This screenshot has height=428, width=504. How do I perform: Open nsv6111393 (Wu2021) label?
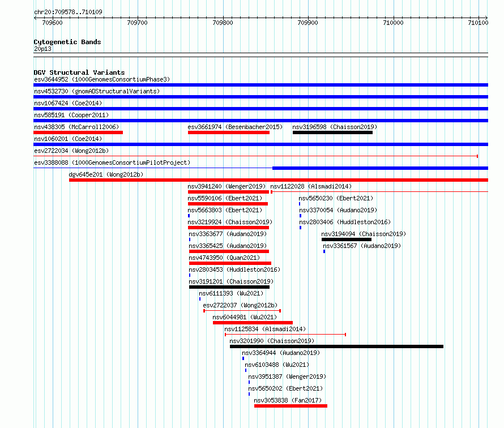[x=231, y=293]
